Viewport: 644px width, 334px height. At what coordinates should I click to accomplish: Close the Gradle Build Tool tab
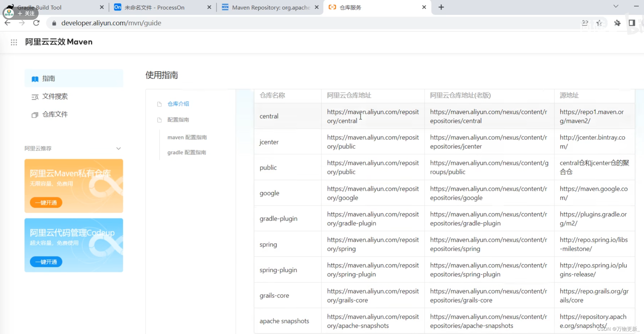tap(102, 7)
